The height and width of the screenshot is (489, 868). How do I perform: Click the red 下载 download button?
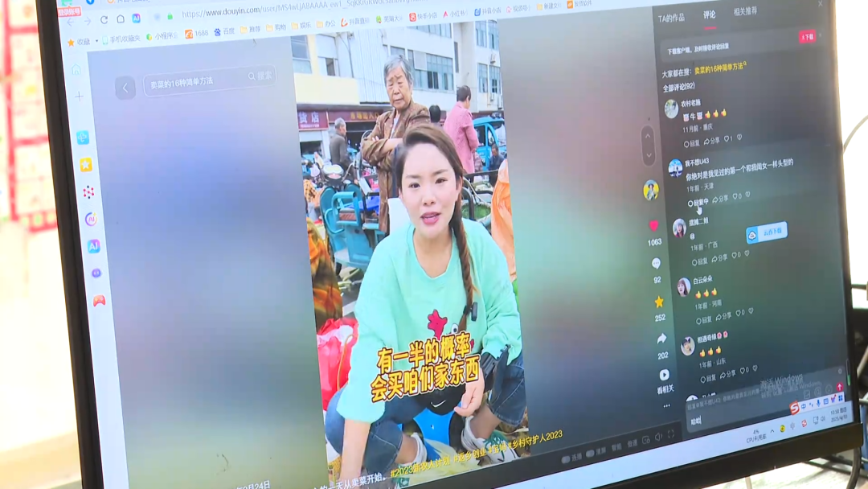(809, 37)
